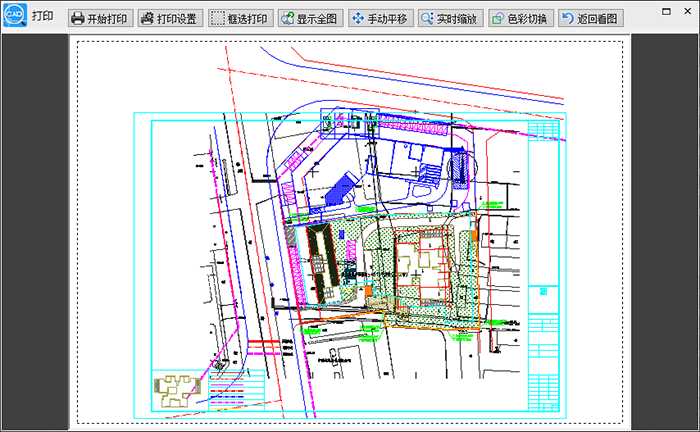Close the print window
Viewport: 700px width, 432px height.
[x=688, y=12]
